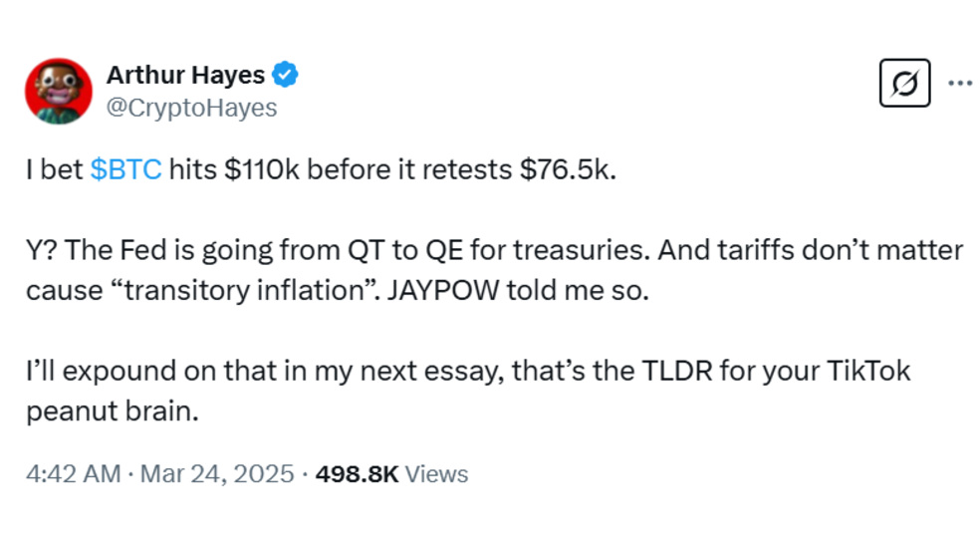The image size is (980, 552).
Task: Click the Mar 24, 2025 date
Action: click(217, 474)
